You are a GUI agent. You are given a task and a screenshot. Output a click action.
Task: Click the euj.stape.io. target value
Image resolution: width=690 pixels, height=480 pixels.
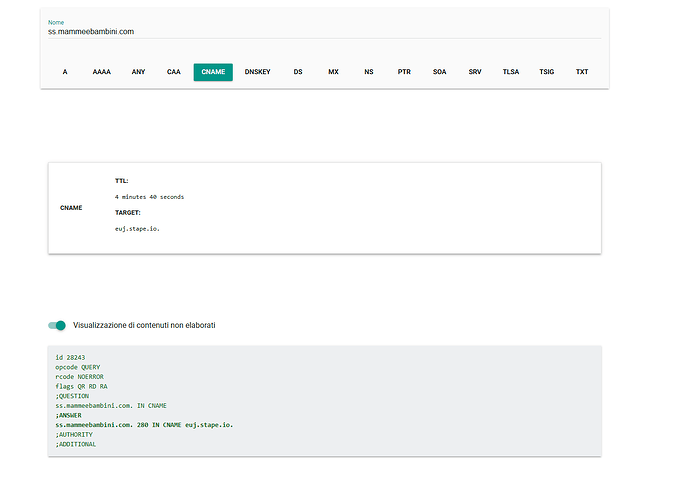pos(137,229)
